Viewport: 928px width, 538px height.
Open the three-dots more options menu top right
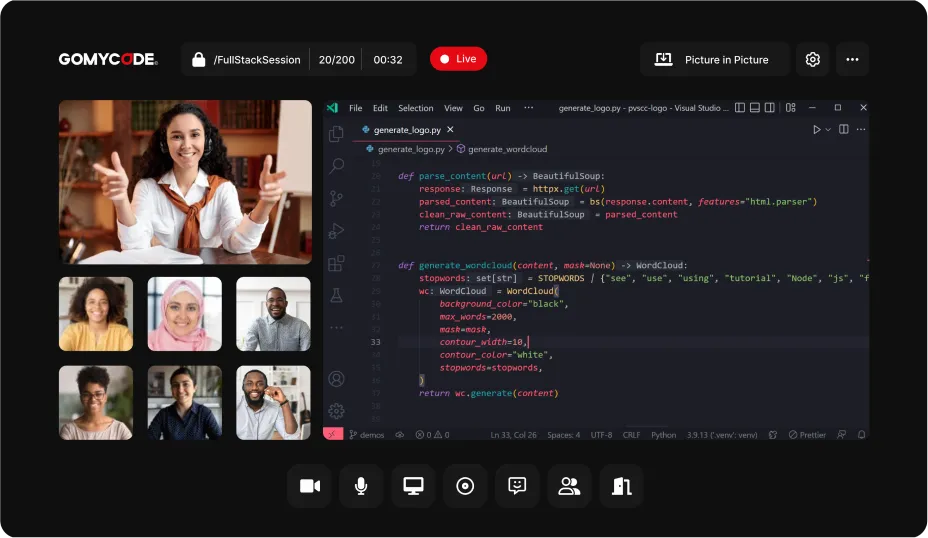click(852, 59)
